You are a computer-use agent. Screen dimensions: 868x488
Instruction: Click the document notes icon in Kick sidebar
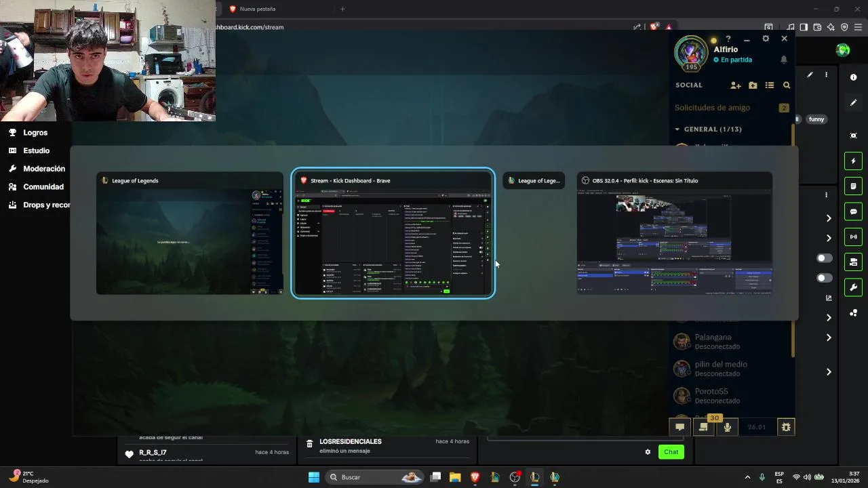point(854,186)
